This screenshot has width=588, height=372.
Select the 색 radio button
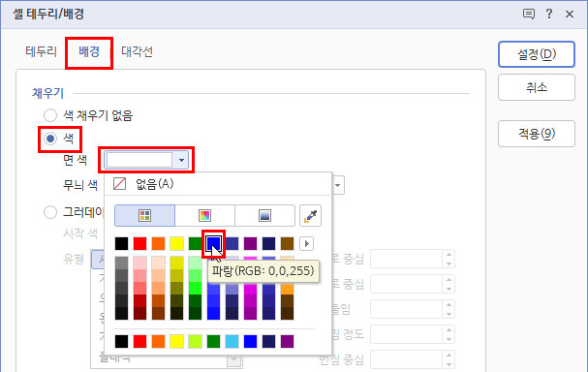50,139
